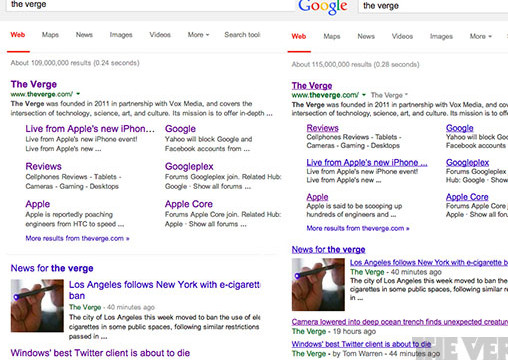
Task: Expand the More dropdown in the right results
Action: point(481,36)
